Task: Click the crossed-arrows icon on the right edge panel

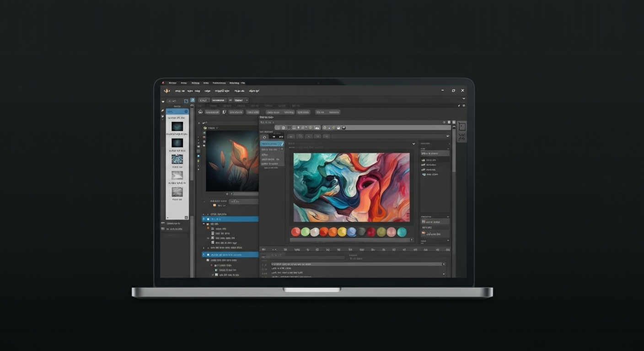Action: coord(462,137)
